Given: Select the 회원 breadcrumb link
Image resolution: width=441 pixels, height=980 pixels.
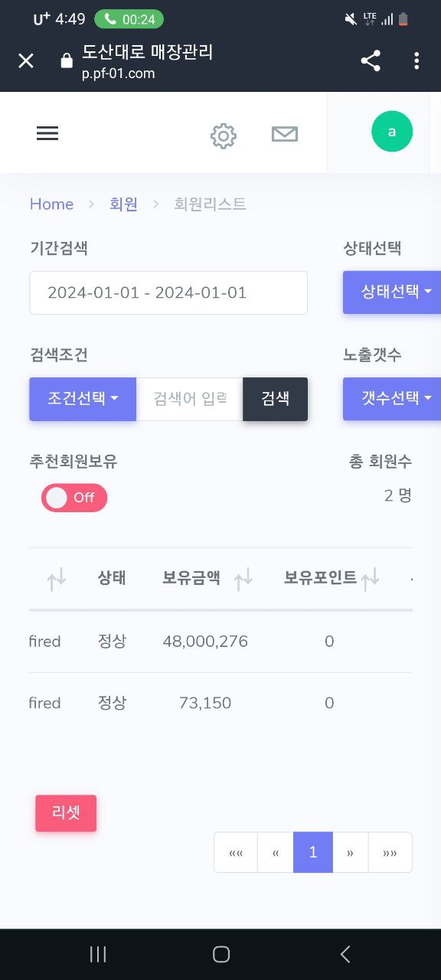Looking at the screenshot, I should point(123,204).
